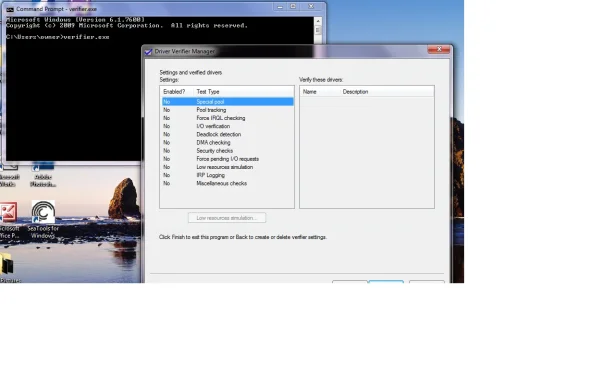The width and height of the screenshot is (615, 384).
Task: Select the Security checks row
Action: coord(227,151)
